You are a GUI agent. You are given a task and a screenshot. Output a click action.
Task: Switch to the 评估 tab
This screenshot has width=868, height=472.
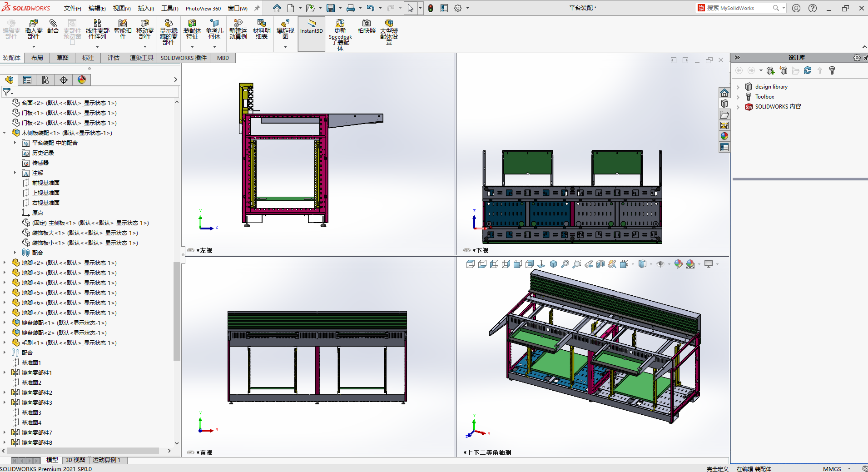point(114,58)
